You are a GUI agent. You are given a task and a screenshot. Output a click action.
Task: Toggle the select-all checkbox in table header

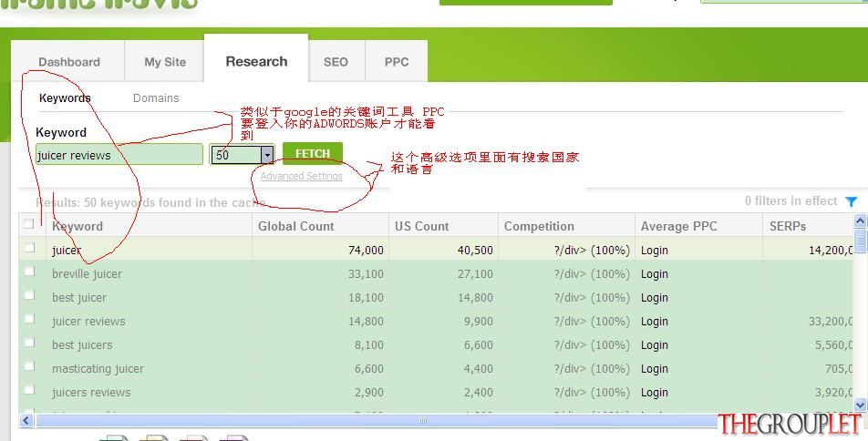click(x=29, y=223)
